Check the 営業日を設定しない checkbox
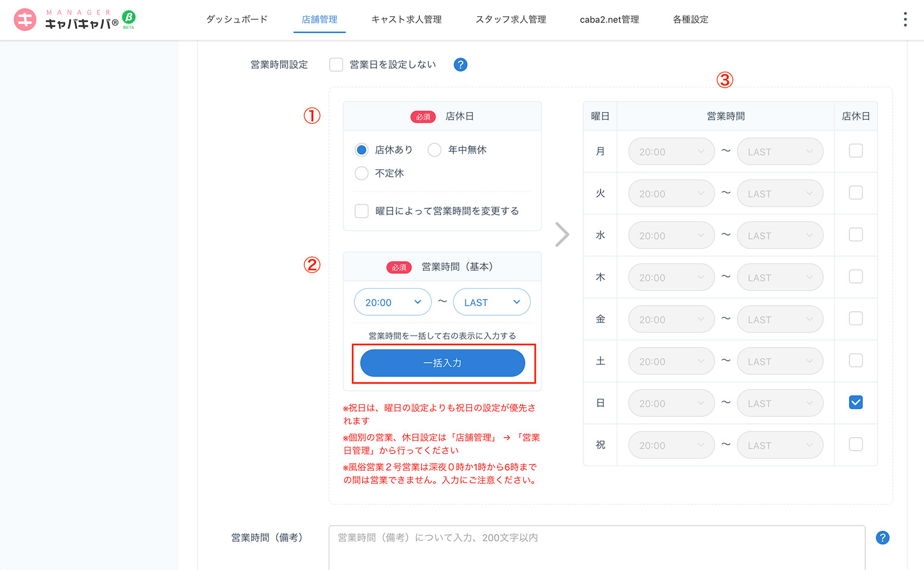Viewport: 924px width, 570px height. click(336, 65)
